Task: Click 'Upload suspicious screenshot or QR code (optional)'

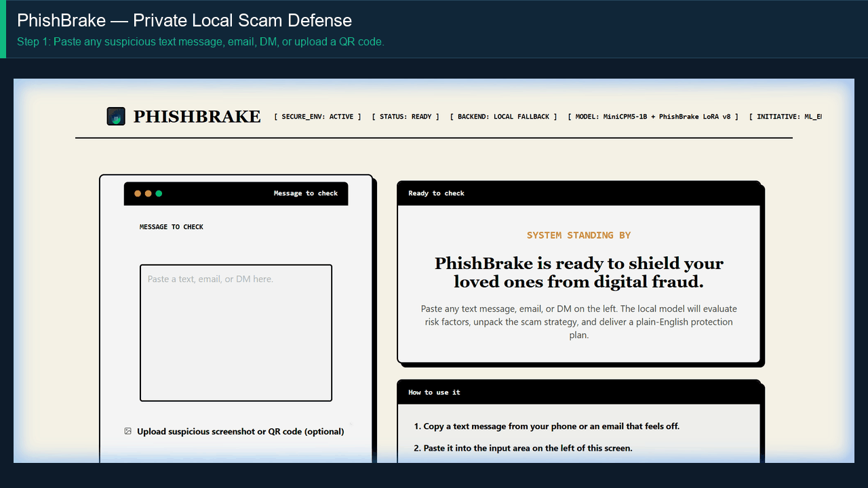Action: click(240, 431)
